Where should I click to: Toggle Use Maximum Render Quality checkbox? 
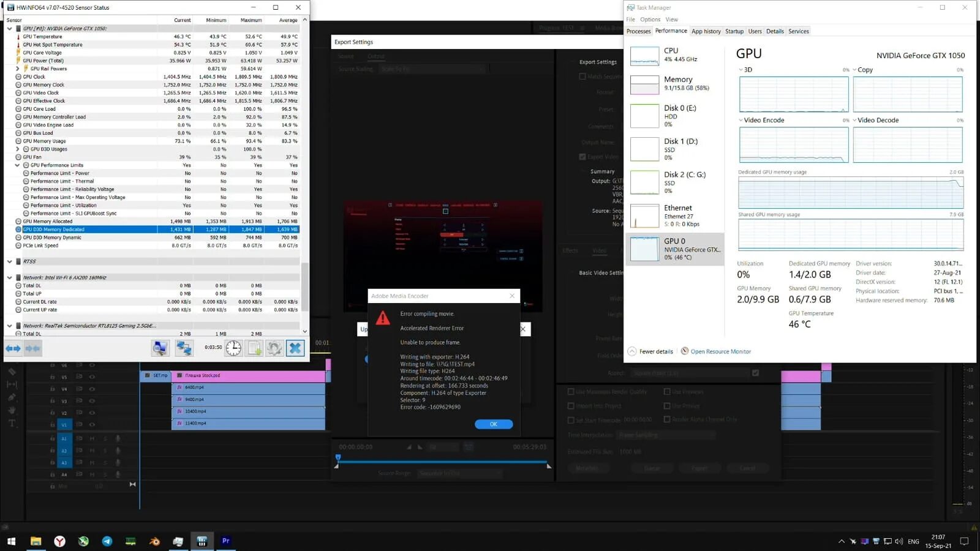[x=571, y=392]
